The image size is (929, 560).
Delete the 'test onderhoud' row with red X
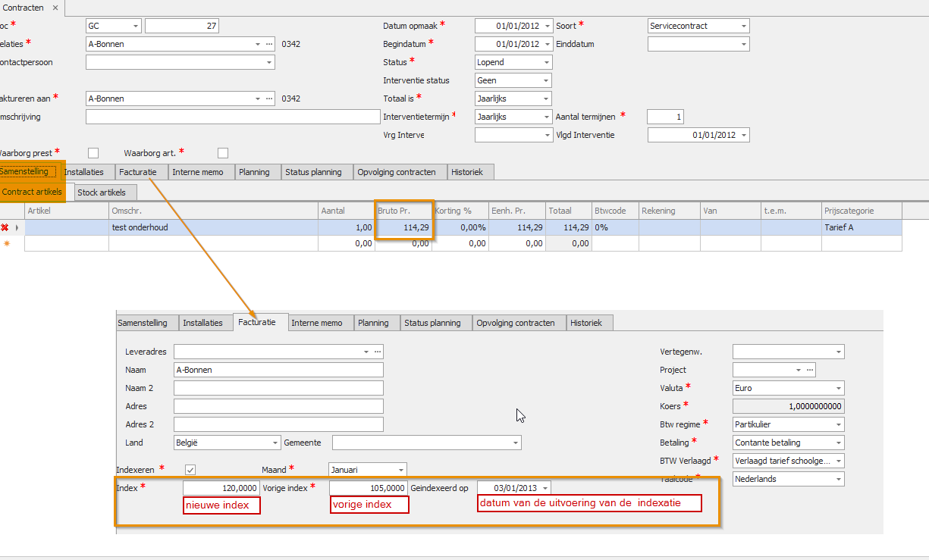[5, 227]
